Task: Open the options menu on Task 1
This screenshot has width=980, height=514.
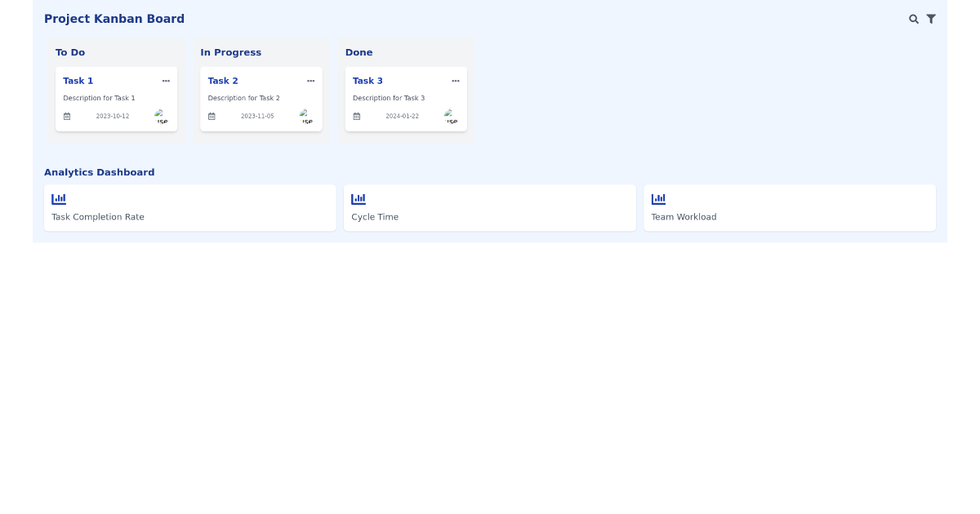Action: click(x=166, y=80)
